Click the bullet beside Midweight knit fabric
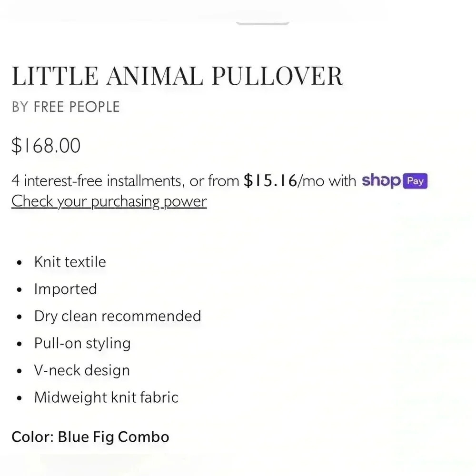Image resolution: width=476 pixels, height=476 pixels. pos(19,397)
